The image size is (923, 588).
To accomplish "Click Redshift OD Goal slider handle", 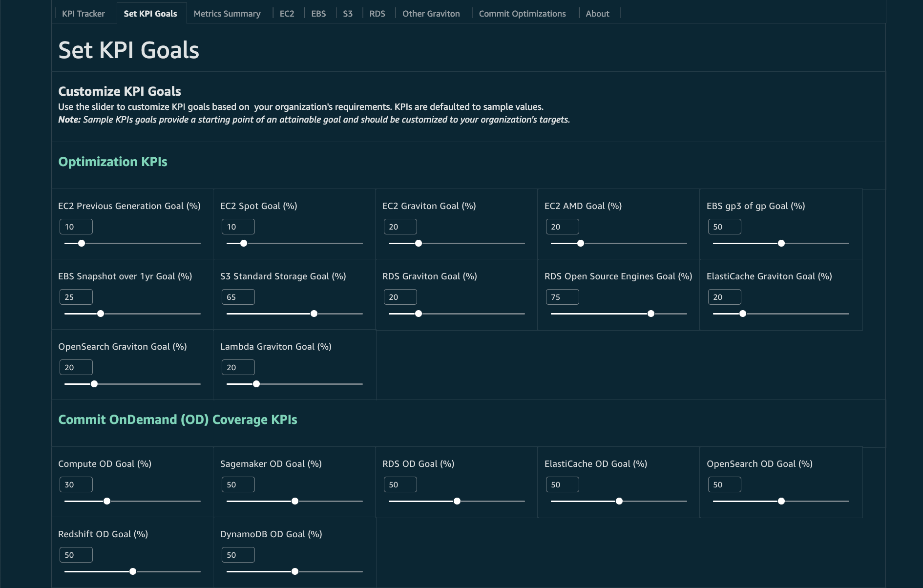I will (x=133, y=571).
